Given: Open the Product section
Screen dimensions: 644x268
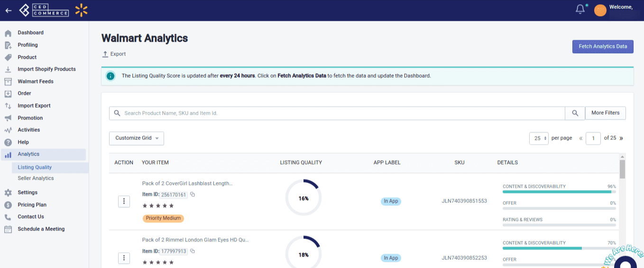Looking at the screenshot, I should pos(27,57).
